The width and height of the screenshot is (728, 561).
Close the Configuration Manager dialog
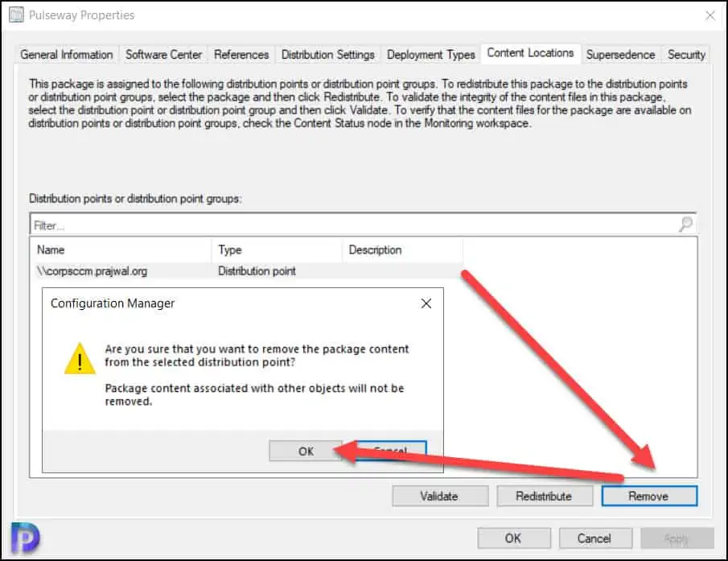[x=426, y=303]
